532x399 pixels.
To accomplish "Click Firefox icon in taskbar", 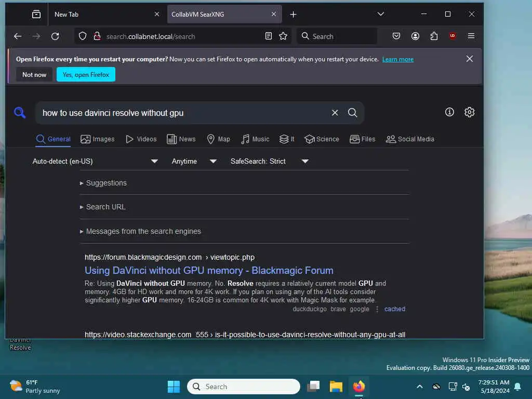I will tap(358, 387).
